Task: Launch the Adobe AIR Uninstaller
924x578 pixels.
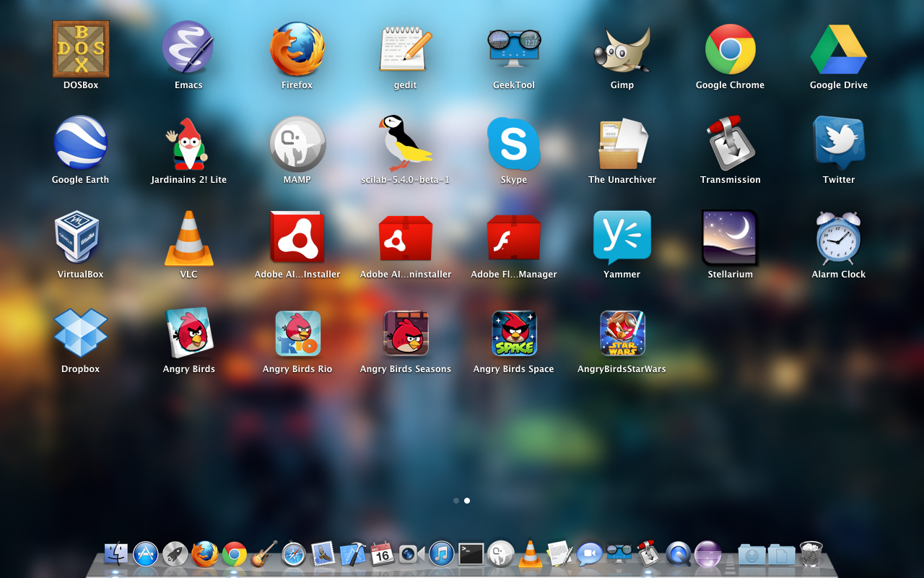Action: (x=406, y=238)
